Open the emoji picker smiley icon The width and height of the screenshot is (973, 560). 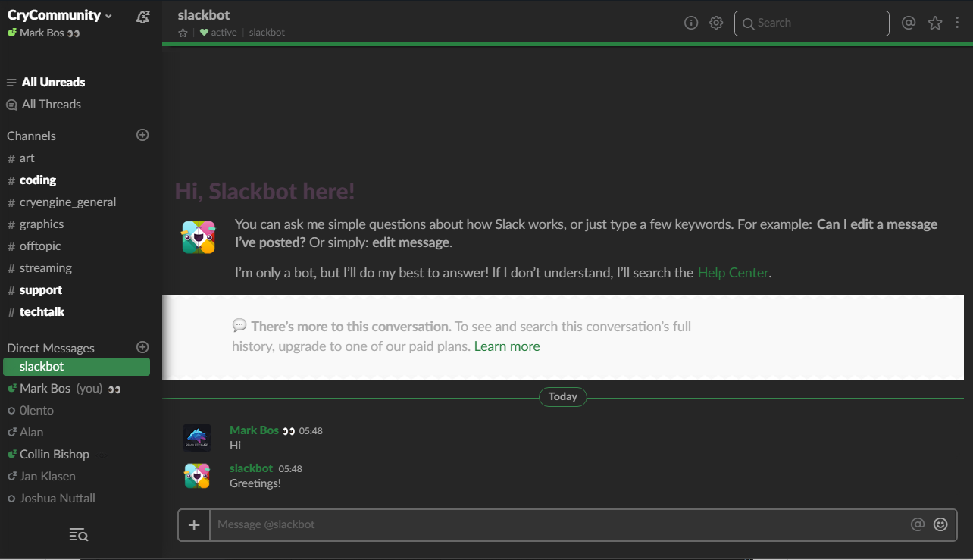[940, 524]
